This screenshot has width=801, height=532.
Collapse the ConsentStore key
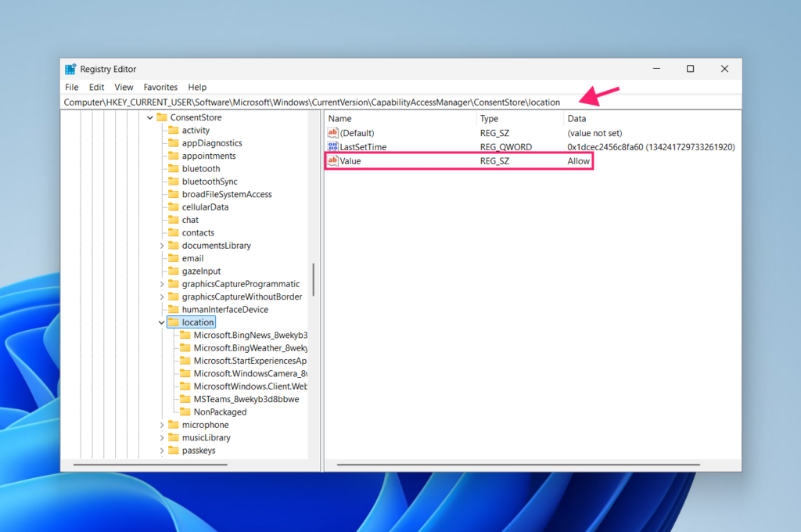[x=149, y=117]
